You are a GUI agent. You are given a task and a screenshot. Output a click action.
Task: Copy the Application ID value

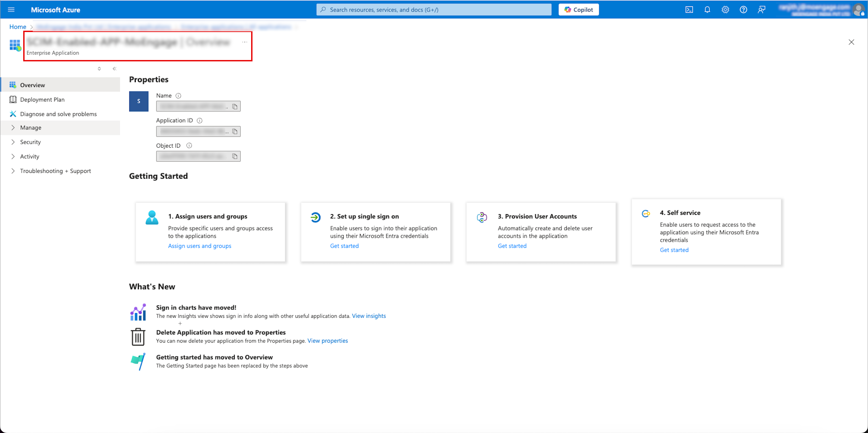(x=235, y=132)
